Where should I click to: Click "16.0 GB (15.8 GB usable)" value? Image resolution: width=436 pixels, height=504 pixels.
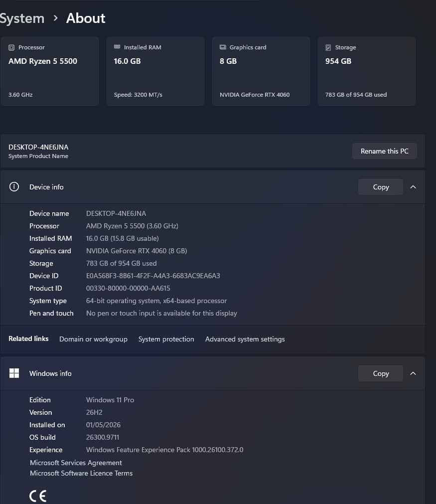point(123,238)
